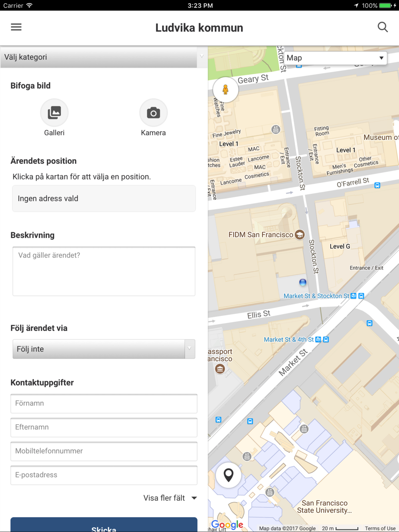399x532 pixels.
Task: Click the Geary St street label
Action: click(253, 79)
